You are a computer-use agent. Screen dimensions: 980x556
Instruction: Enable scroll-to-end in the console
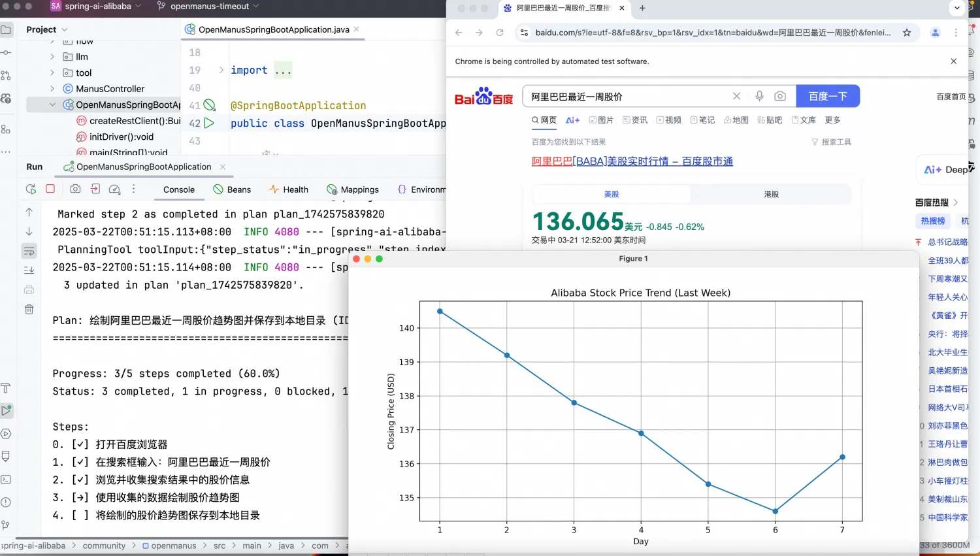pyautogui.click(x=29, y=269)
